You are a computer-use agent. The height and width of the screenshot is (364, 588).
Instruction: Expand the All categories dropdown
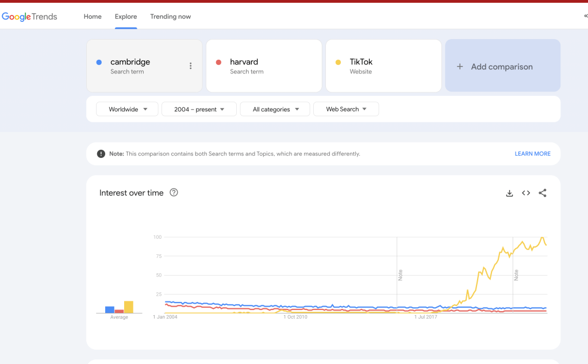[275, 109]
